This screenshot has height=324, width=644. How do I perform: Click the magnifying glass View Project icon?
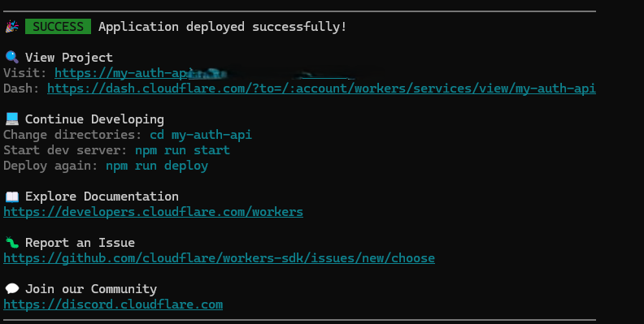click(x=12, y=57)
